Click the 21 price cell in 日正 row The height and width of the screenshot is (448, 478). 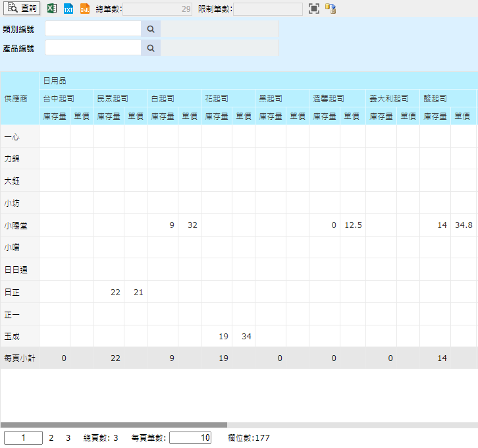tap(136, 292)
